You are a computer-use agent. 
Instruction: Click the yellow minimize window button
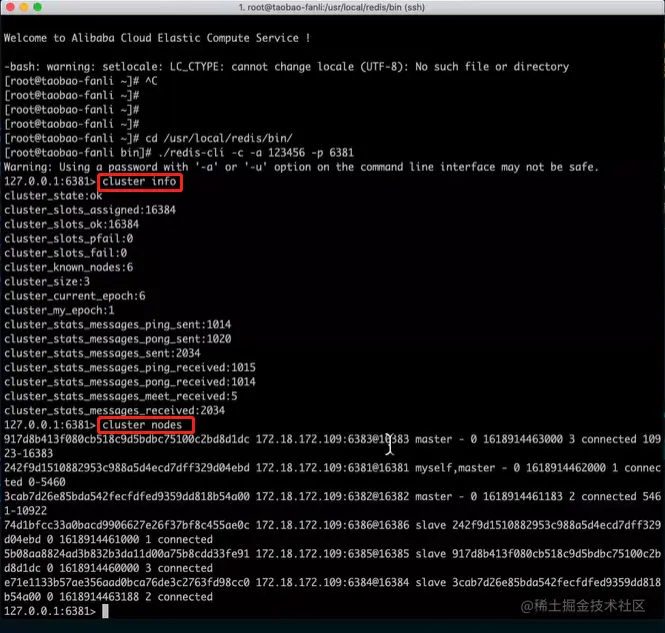[x=24, y=7]
